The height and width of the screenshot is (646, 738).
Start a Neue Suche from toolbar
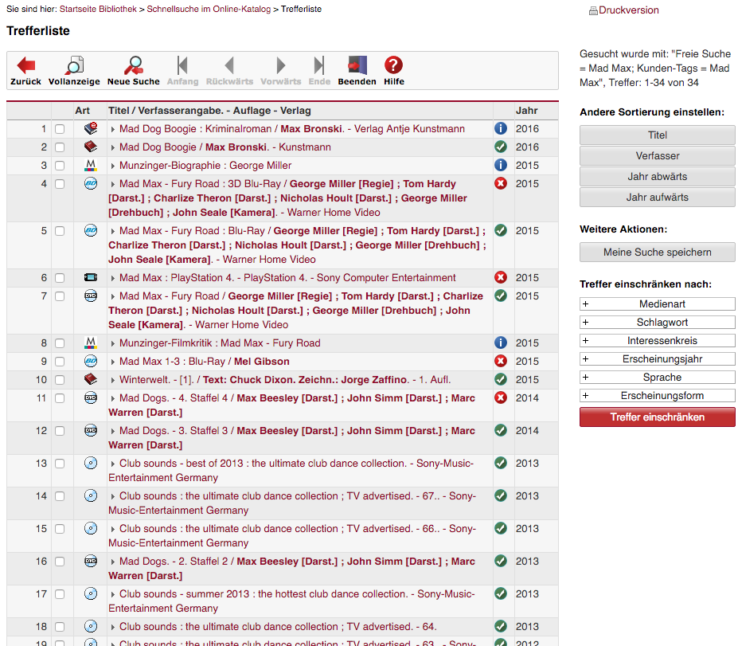click(133, 66)
